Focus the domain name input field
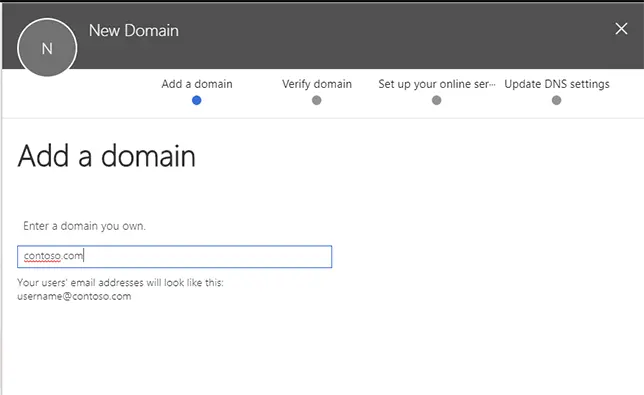The image size is (644, 395). click(x=175, y=257)
